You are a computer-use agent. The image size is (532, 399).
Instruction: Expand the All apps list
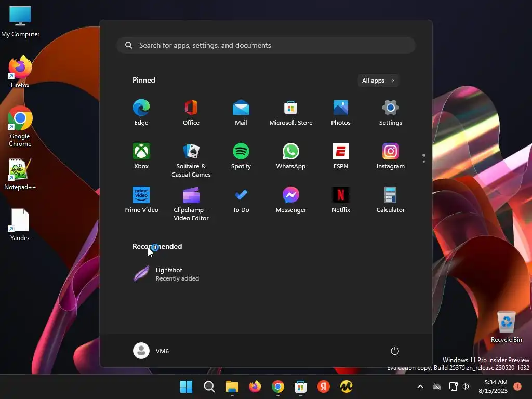[378, 81]
